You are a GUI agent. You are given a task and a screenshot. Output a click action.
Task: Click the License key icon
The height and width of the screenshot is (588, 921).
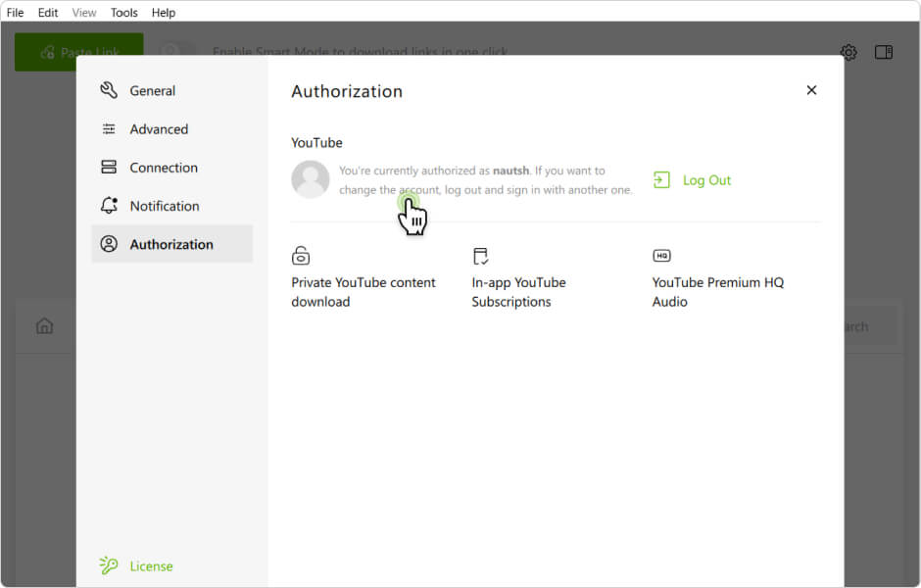point(109,565)
